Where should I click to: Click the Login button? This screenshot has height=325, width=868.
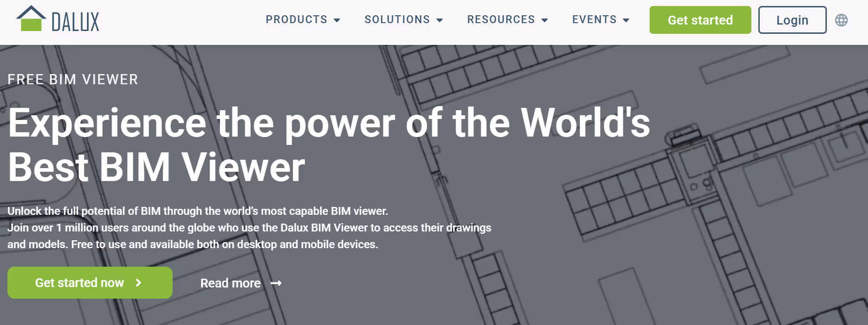point(792,20)
